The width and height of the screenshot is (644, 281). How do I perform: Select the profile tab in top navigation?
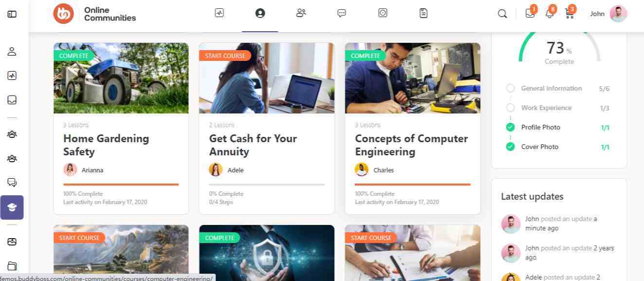(260, 13)
